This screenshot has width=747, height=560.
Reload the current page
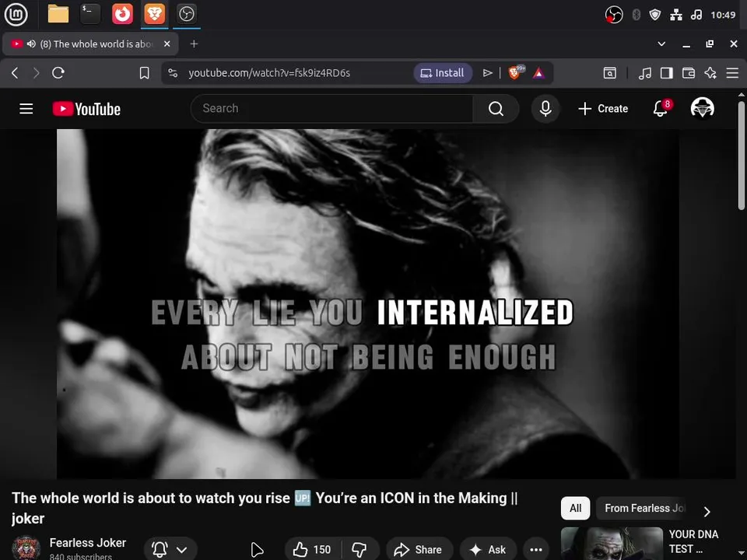pyautogui.click(x=58, y=73)
